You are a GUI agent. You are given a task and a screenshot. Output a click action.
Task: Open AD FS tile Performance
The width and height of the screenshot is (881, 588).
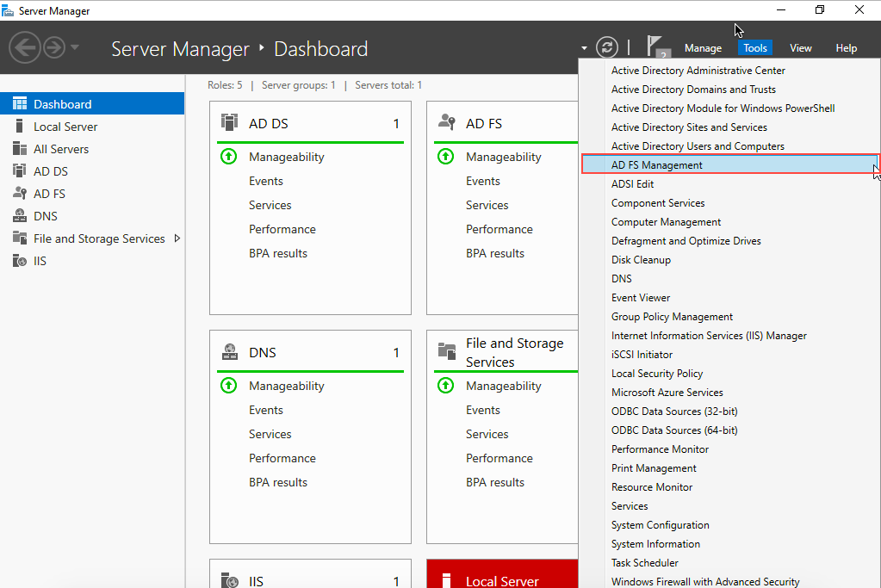499,229
